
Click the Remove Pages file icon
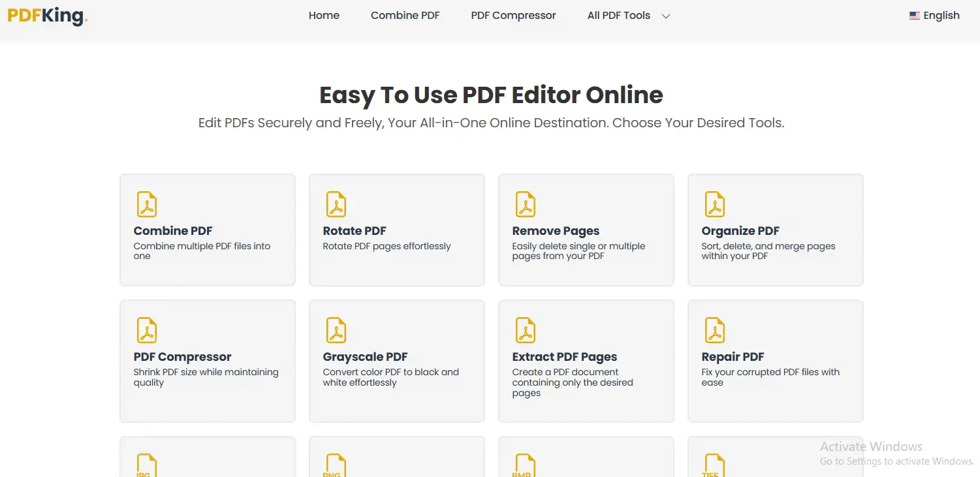pos(525,204)
